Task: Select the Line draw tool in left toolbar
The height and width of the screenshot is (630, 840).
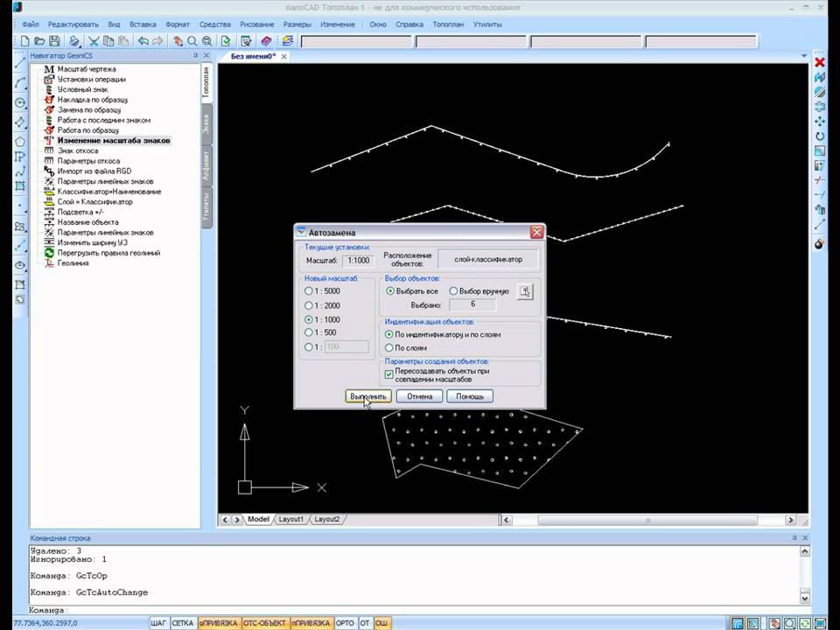Action: coord(20,63)
